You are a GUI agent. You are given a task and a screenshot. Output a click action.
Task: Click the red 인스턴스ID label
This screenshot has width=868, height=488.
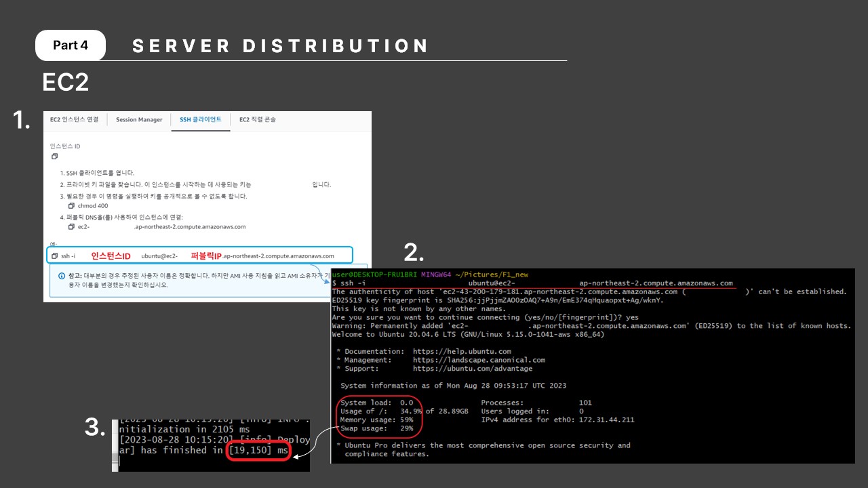(111, 256)
